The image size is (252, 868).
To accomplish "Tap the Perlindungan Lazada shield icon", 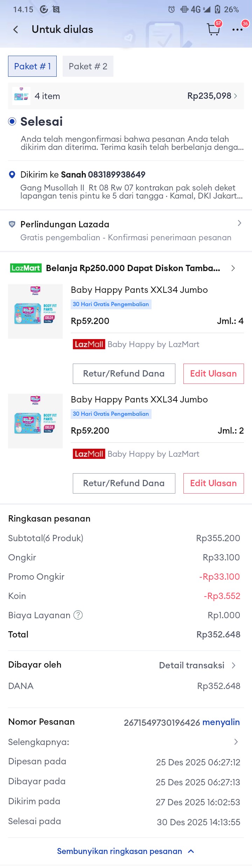I will 12,224.
